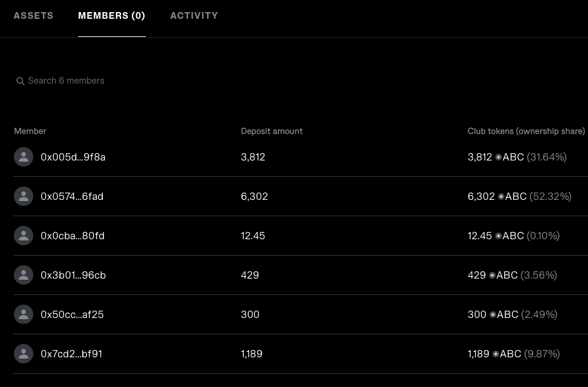This screenshot has width=588, height=387.
Task: Select avatar icon of member 0x0574...6fad
Action: [24, 196]
